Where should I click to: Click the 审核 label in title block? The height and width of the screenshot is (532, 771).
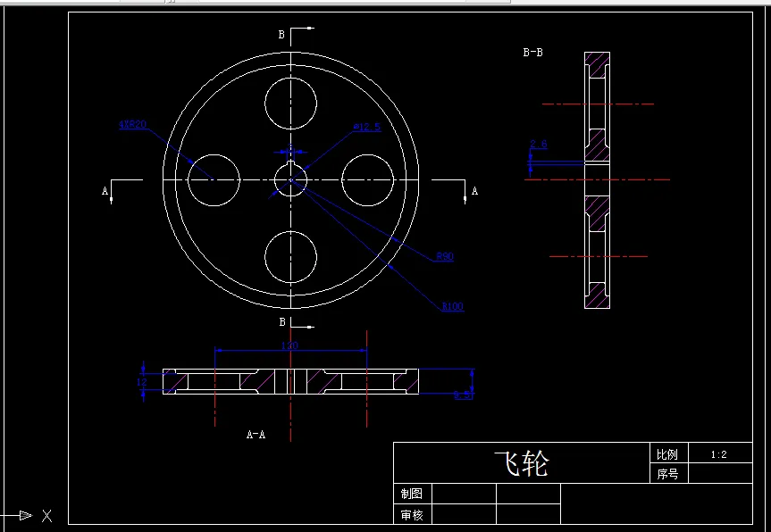[x=411, y=515]
